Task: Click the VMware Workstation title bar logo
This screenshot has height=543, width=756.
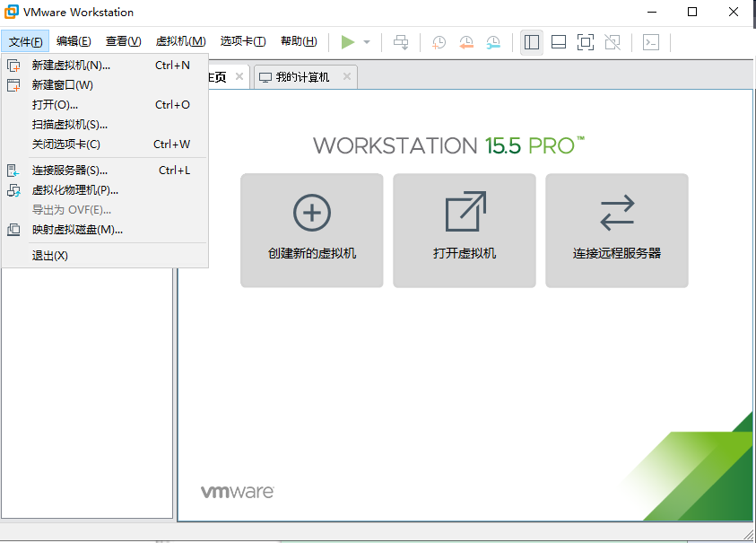Action: pyautogui.click(x=11, y=12)
